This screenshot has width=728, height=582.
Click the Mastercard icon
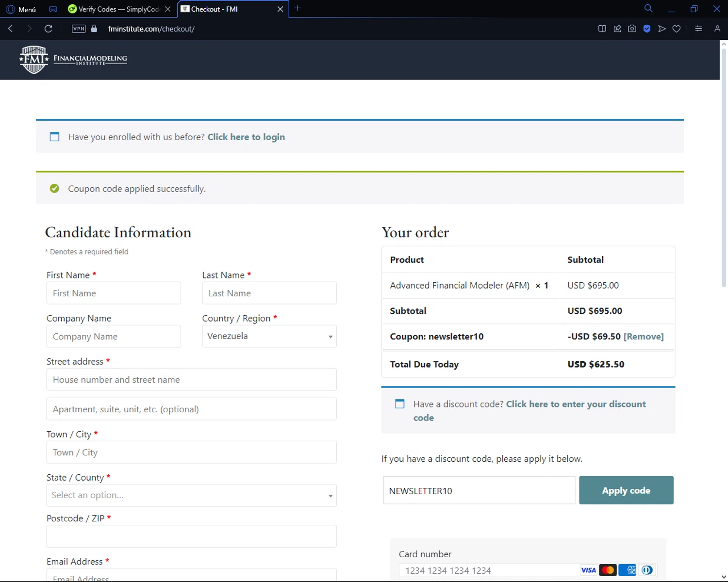pyautogui.click(x=608, y=570)
